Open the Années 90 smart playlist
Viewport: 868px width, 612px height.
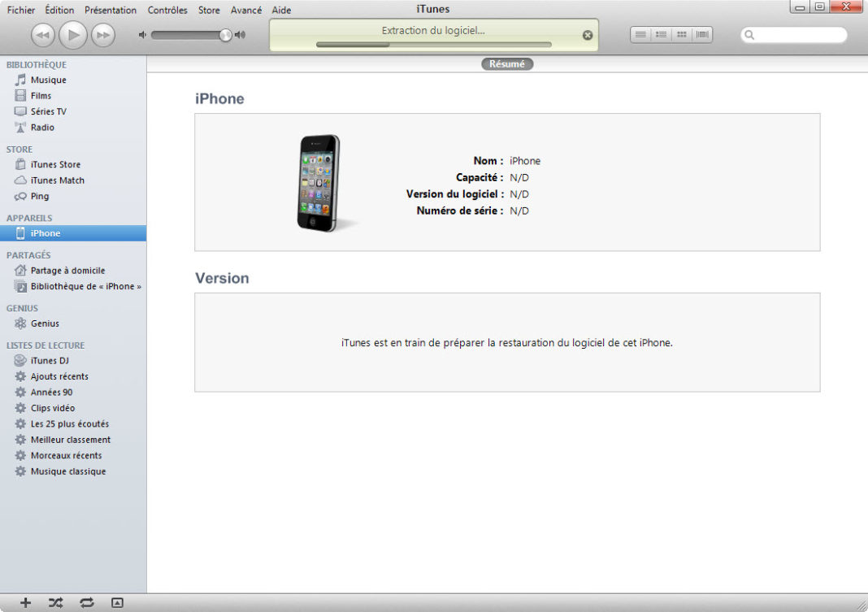point(73,392)
